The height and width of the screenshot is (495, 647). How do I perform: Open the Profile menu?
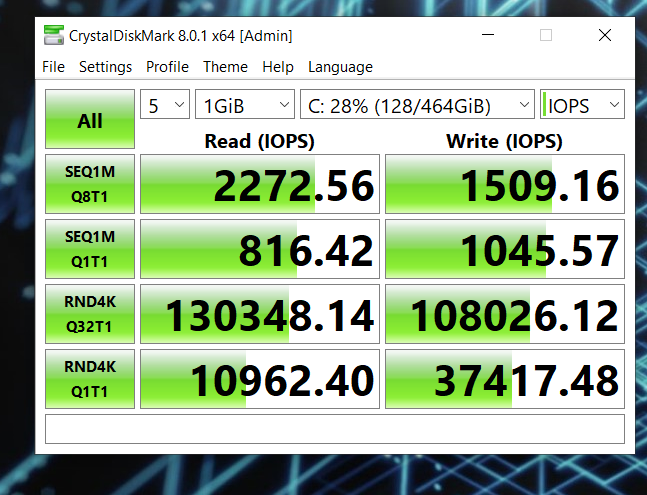pyautogui.click(x=167, y=67)
